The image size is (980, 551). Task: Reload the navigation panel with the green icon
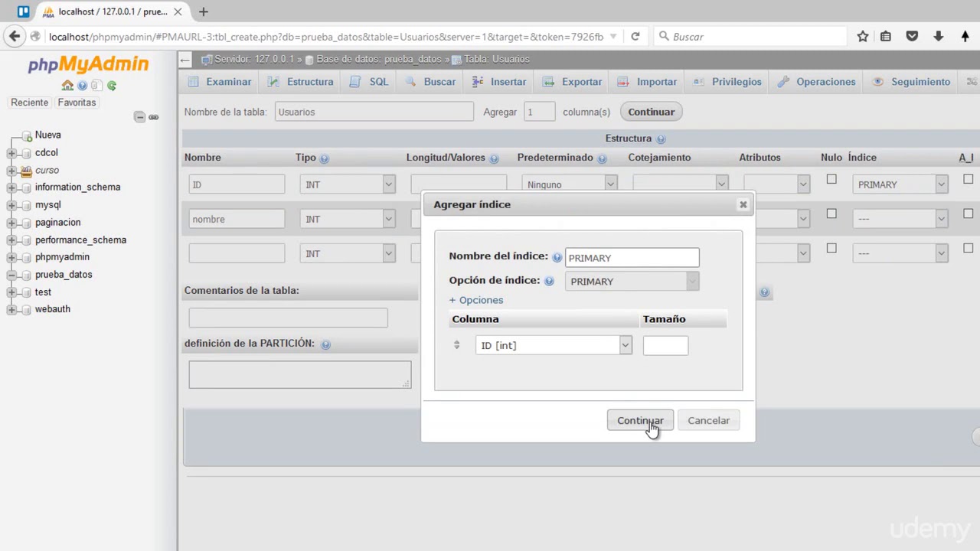[x=112, y=86]
